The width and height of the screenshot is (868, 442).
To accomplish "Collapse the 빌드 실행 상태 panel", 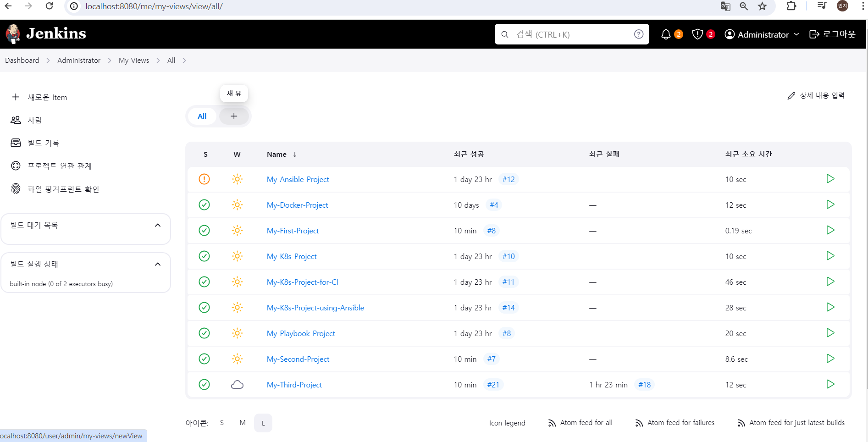I will click(x=158, y=264).
